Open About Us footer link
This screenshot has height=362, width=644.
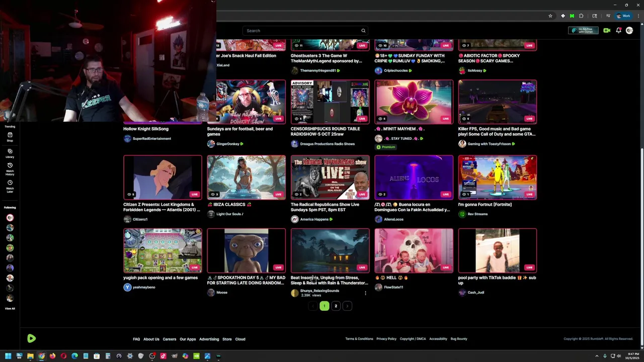(x=151, y=339)
